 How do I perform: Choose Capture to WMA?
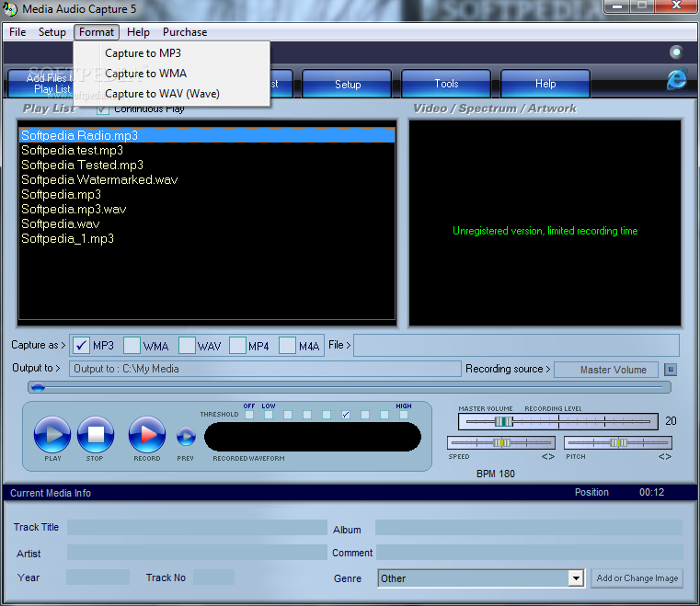click(171, 74)
